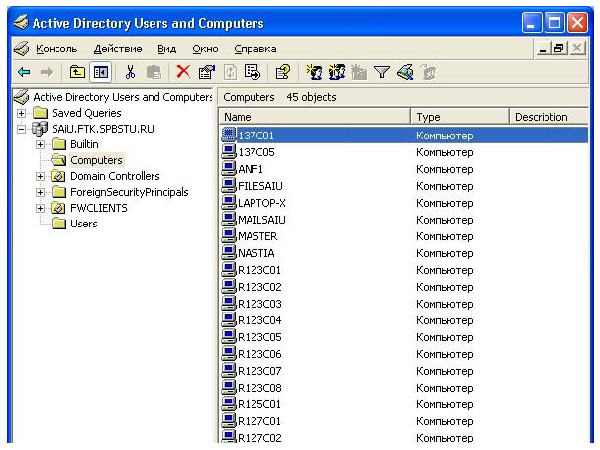This screenshot has width=600, height=450.
Task: Select MAILSAIU computer entry
Action: click(x=262, y=220)
